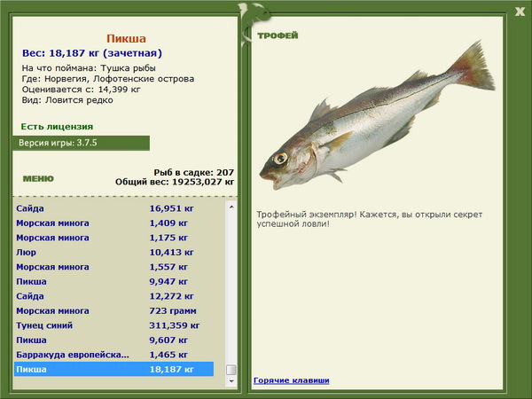This screenshot has width=532, height=399.
Task: Click the scroll down arrow of the fish list
Action: click(231, 381)
